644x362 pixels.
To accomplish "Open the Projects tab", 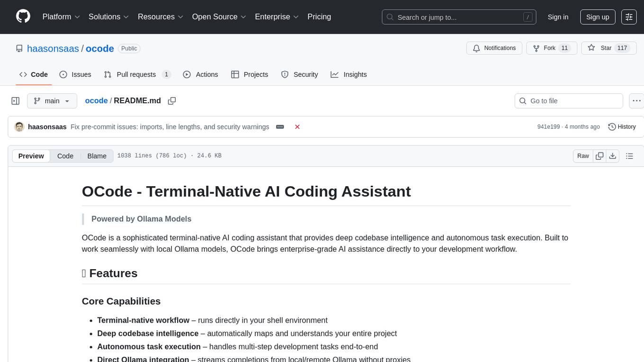I will 250,74.
